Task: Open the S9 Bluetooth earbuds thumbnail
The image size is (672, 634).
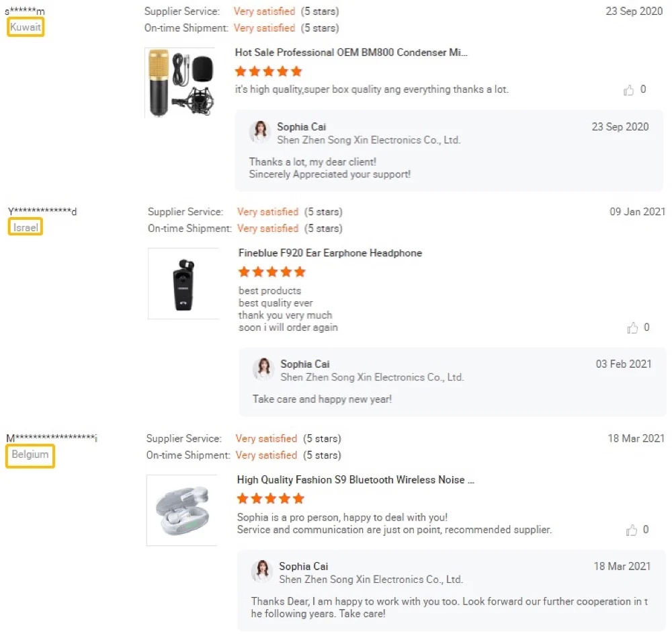Action: 181,510
